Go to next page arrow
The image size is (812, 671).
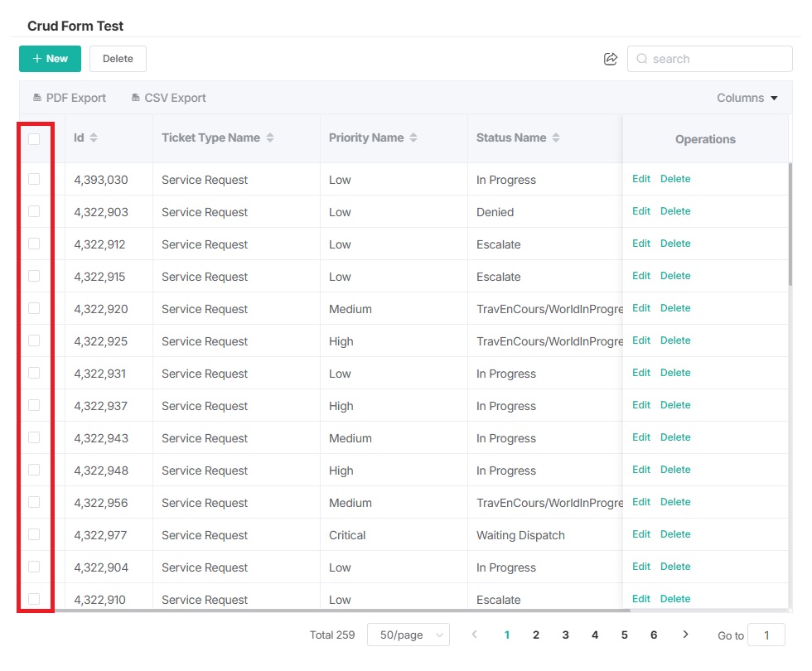[x=685, y=635]
